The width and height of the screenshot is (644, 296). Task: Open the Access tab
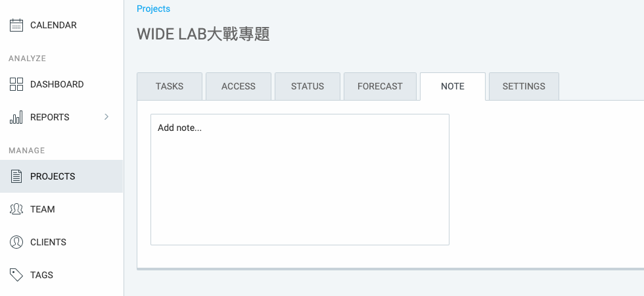click(x=239, y=86)
